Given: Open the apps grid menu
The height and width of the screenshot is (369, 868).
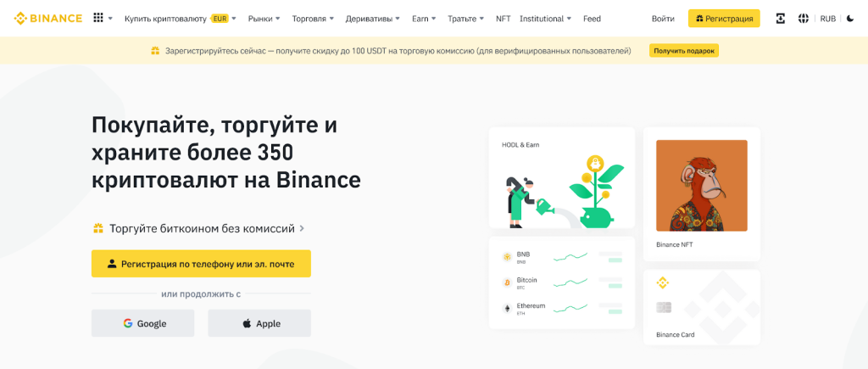Looking at the screenshot, I should (x=98, y=18).
